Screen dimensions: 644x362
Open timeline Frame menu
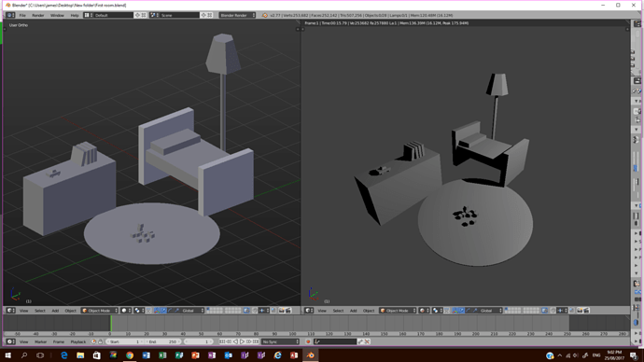point(58,341)
